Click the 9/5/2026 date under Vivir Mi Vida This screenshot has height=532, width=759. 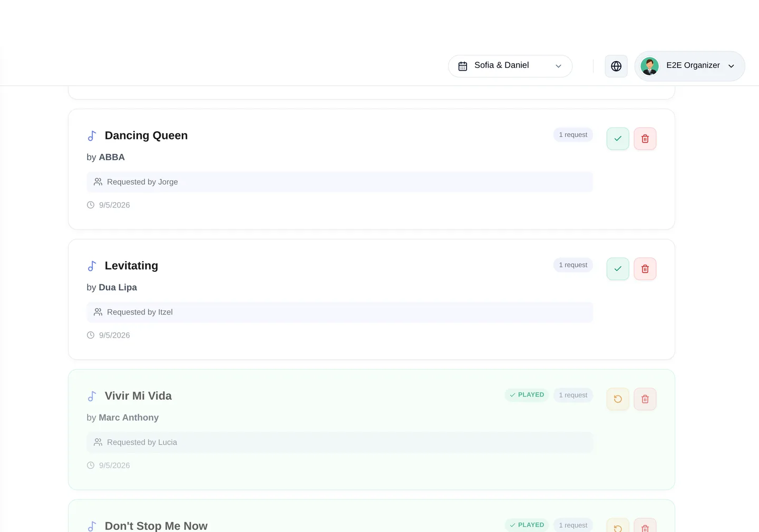coord(114,465)
